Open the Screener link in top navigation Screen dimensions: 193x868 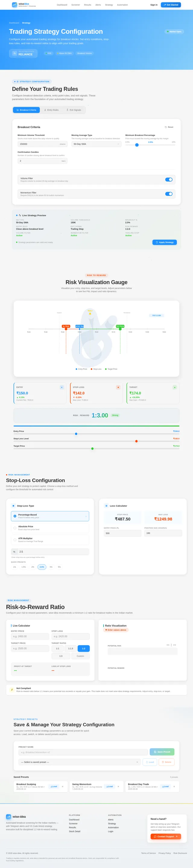[76, 5]
